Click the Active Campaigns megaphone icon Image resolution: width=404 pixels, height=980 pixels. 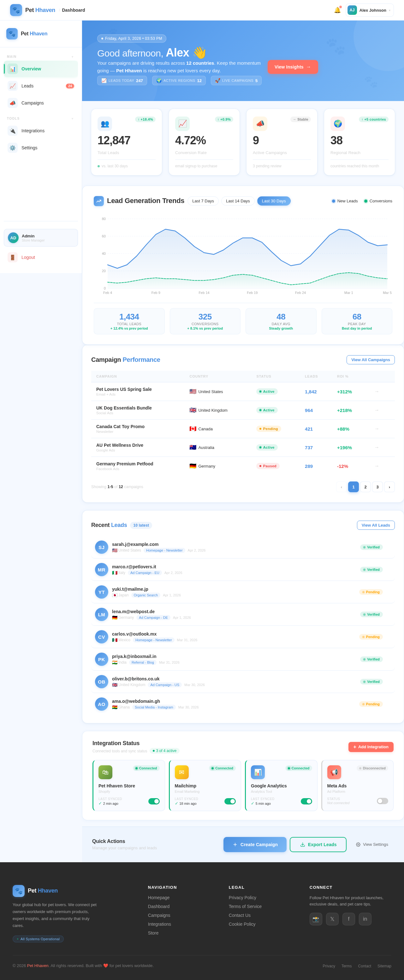tap(260, 124)
